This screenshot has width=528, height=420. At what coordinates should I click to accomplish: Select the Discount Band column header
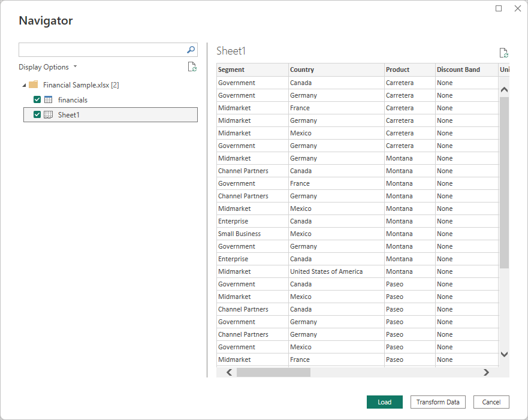click(458, 70)
